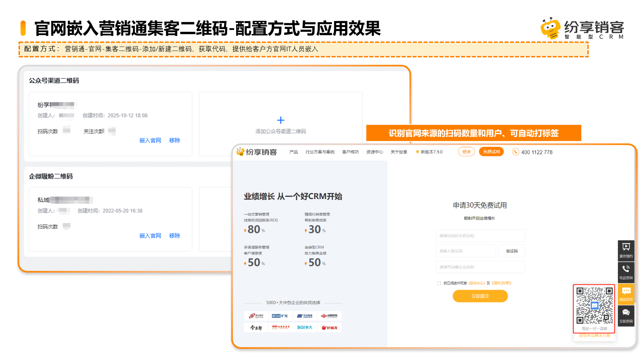644x361 pixels.
Task: Open the 演示预约 sidebar icon
Action: tap(626, 250)
